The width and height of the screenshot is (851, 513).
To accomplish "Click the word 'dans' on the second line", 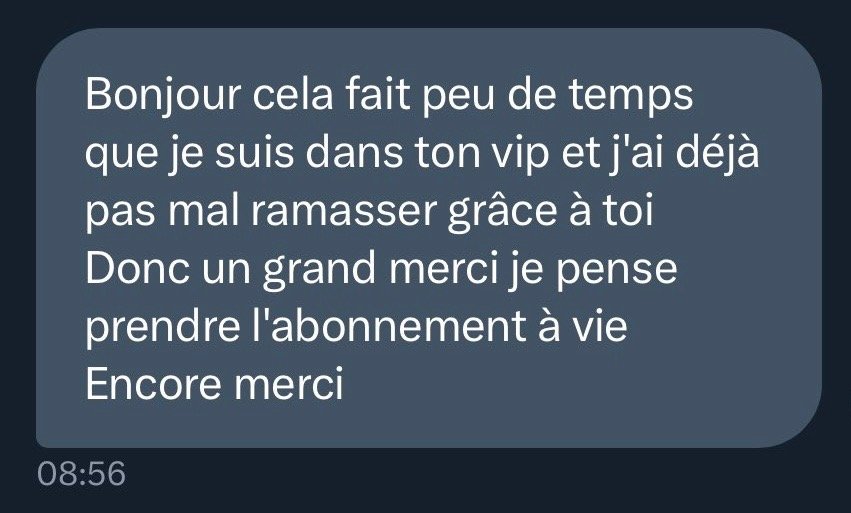I will tap(354, 153).
